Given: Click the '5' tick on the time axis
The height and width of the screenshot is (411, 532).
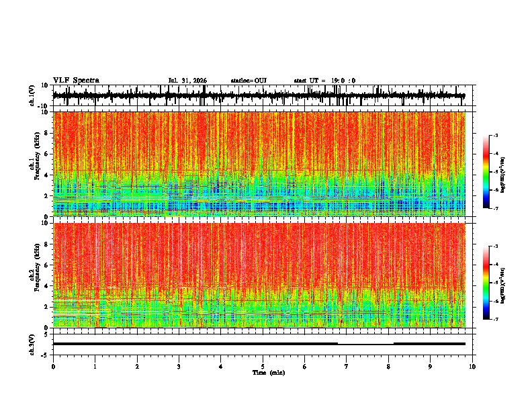Looking at the screenshot, I should pos(263,367).
